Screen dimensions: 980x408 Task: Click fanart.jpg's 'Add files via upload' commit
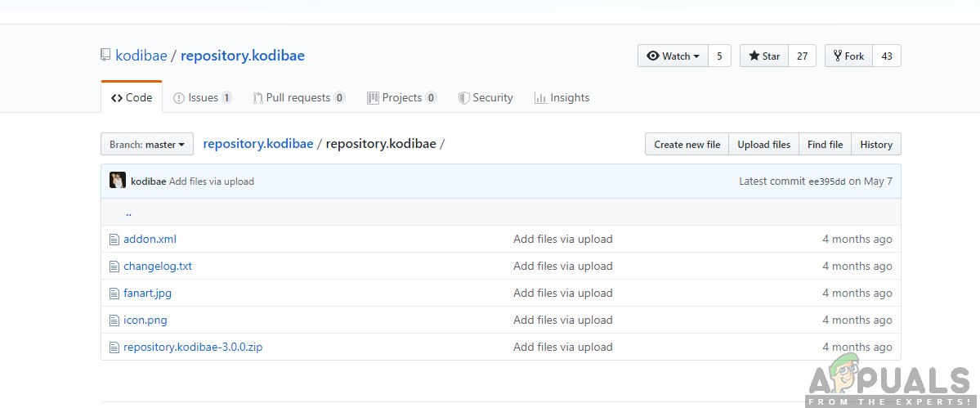pos(563,293)
